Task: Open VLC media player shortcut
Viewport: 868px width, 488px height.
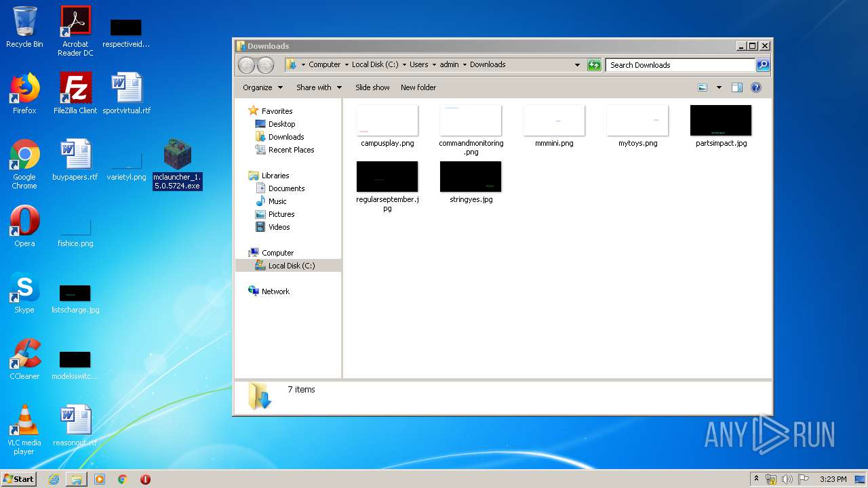Action: click(x=24, y=430)
